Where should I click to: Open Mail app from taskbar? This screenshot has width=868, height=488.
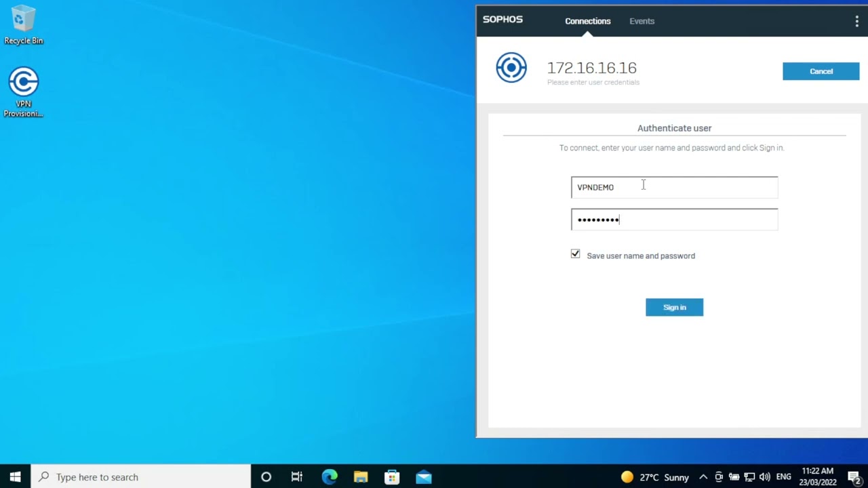[424, 476]
